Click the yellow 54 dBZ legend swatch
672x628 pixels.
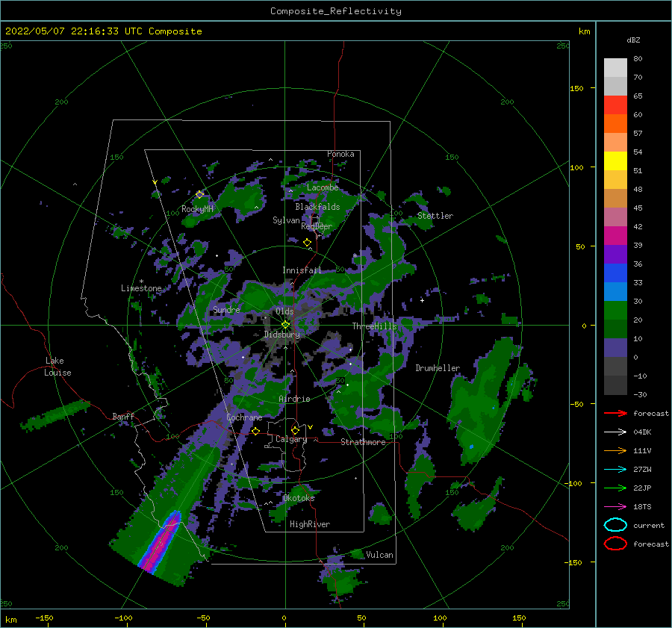pyautogui.click(x=615, y=161)
